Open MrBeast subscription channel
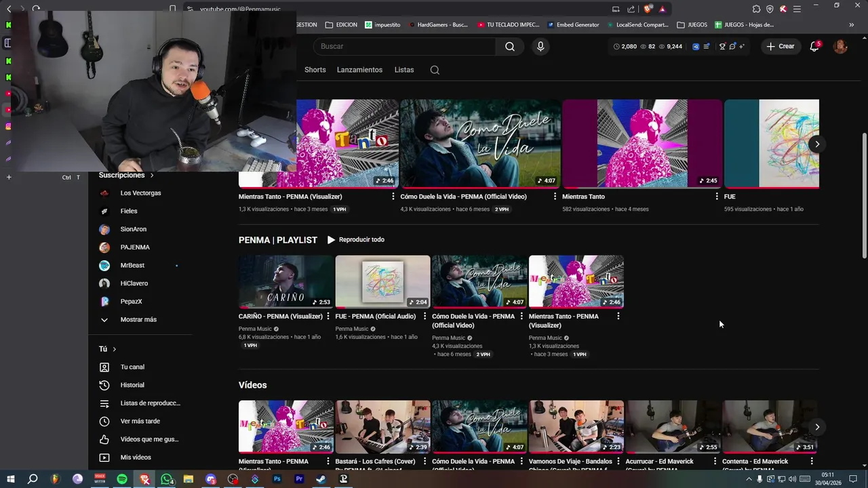The height and width of the screenshot is (488, 868). 133,266
